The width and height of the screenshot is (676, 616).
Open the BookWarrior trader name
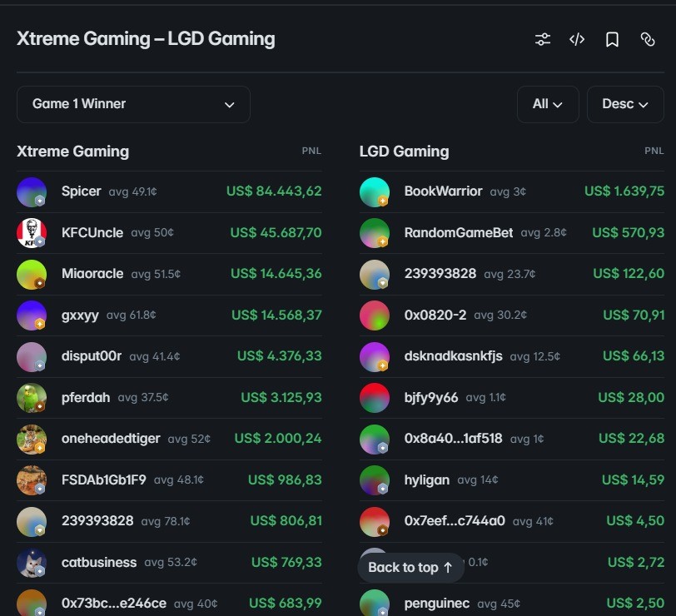(x=443, y=191)
